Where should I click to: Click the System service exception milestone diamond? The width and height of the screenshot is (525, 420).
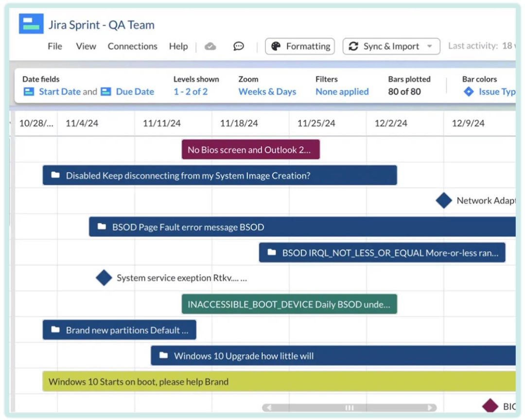pyautogui.click(x=104, y=278)
